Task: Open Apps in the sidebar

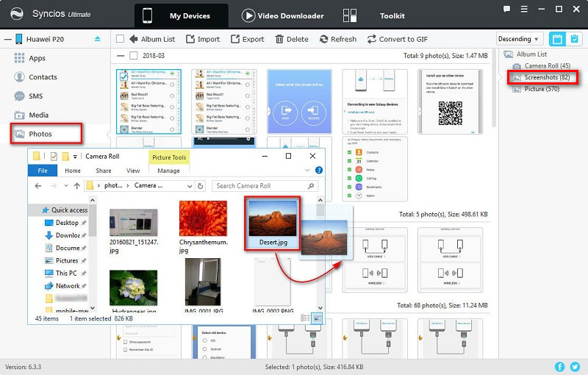Action: tap(37, 58)
